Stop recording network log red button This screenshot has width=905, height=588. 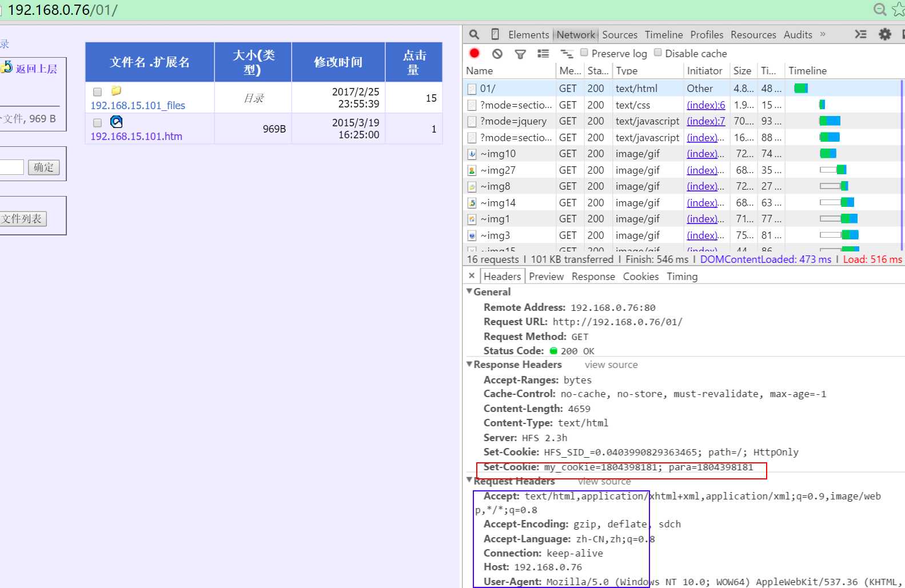tap(475, 53)
